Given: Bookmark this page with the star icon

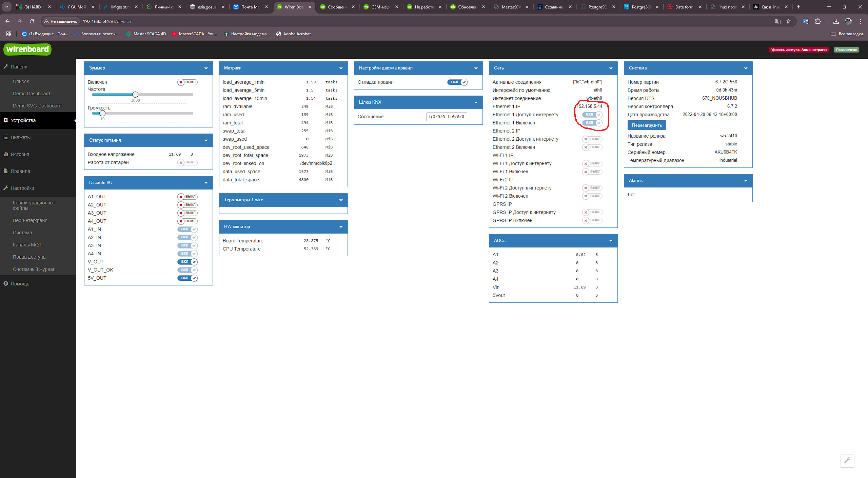Looking at the screenshot, I should pyautogui.click(x=789, y=21).
